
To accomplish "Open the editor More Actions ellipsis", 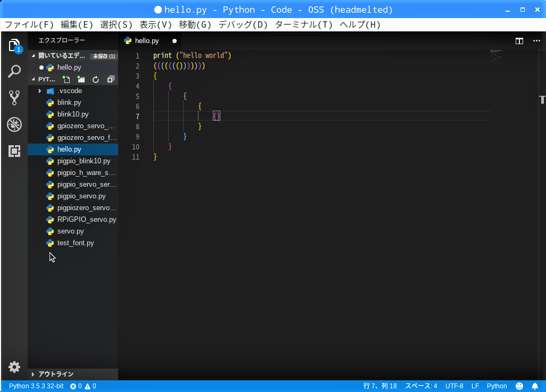I will tap(536, 41).
